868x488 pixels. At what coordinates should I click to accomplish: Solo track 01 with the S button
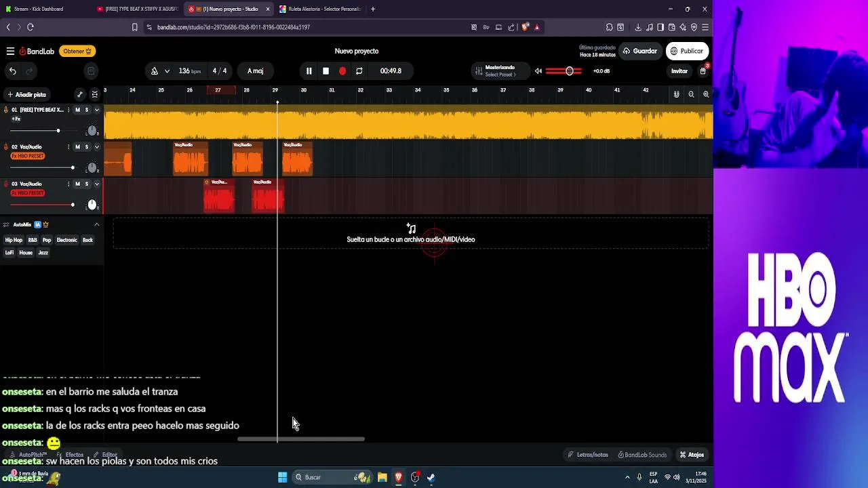click(87, 110)
